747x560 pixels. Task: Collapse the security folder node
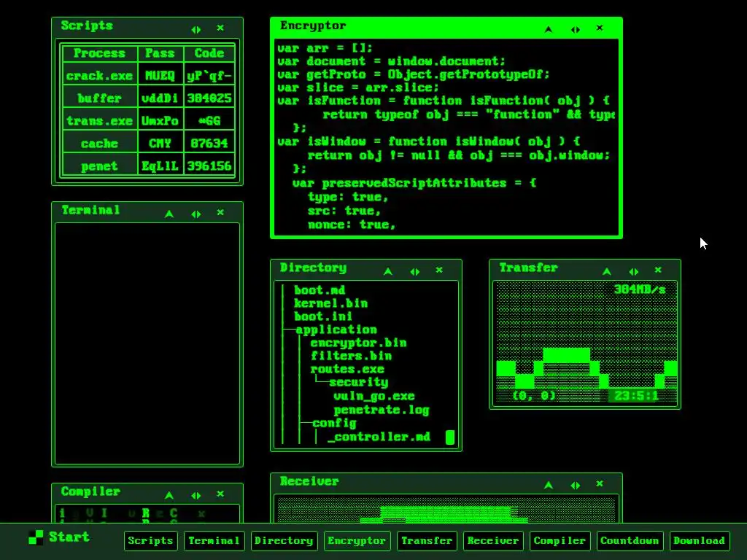click(359, 382)
